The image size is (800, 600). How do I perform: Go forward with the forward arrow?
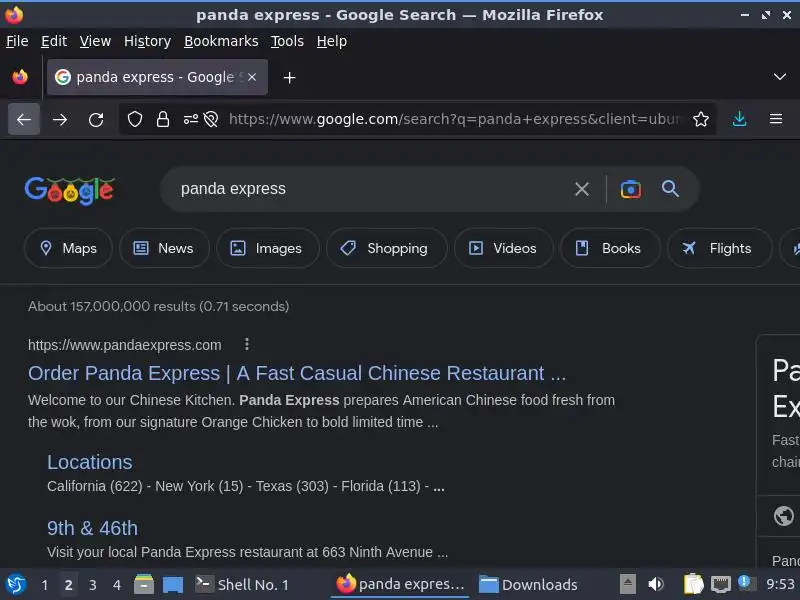[x=60, y=119]
